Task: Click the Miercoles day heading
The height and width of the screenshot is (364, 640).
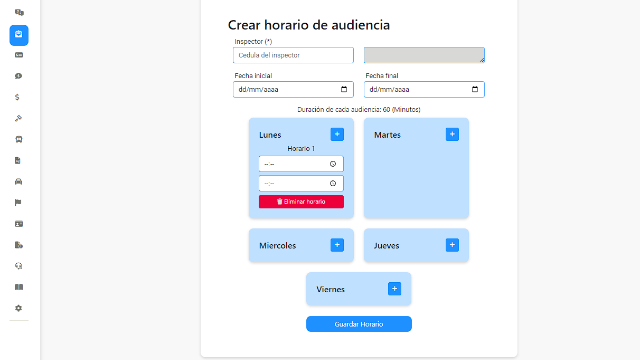Action: point(278,246)
